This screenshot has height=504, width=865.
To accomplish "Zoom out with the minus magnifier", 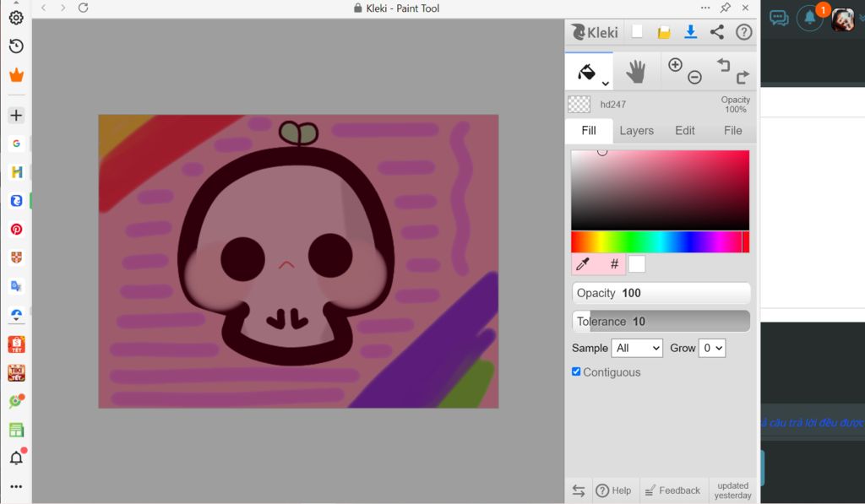I will [x=694, y=77].
